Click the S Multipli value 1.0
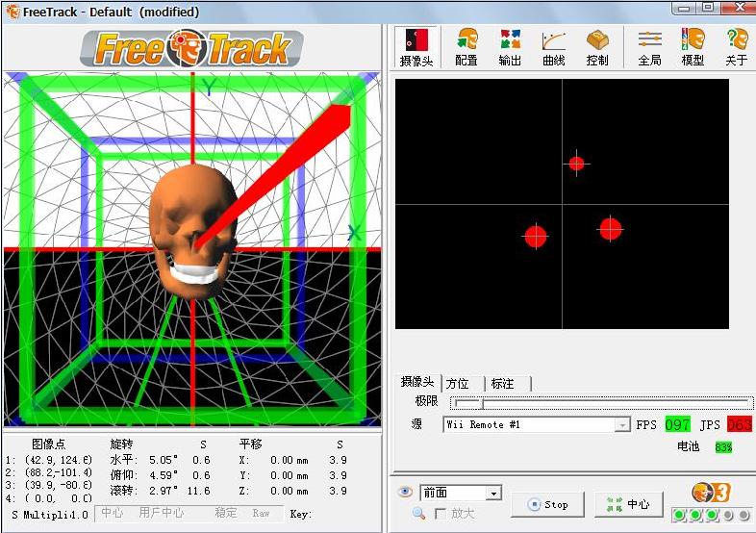The image size is (756, 533). pos(81,515)
